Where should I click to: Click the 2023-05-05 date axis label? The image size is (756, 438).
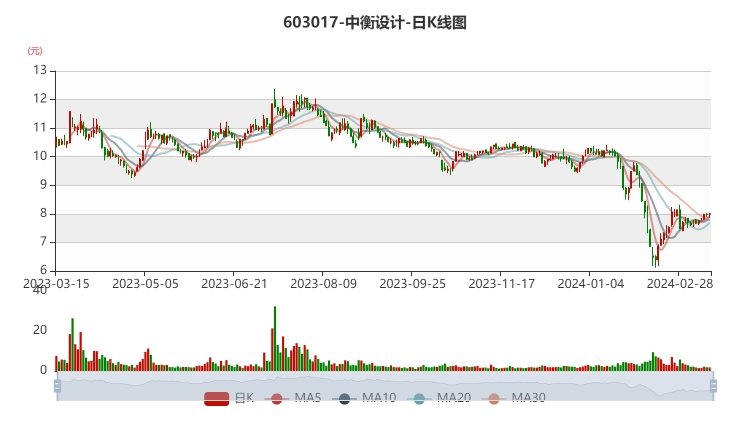tap(145, 284)
